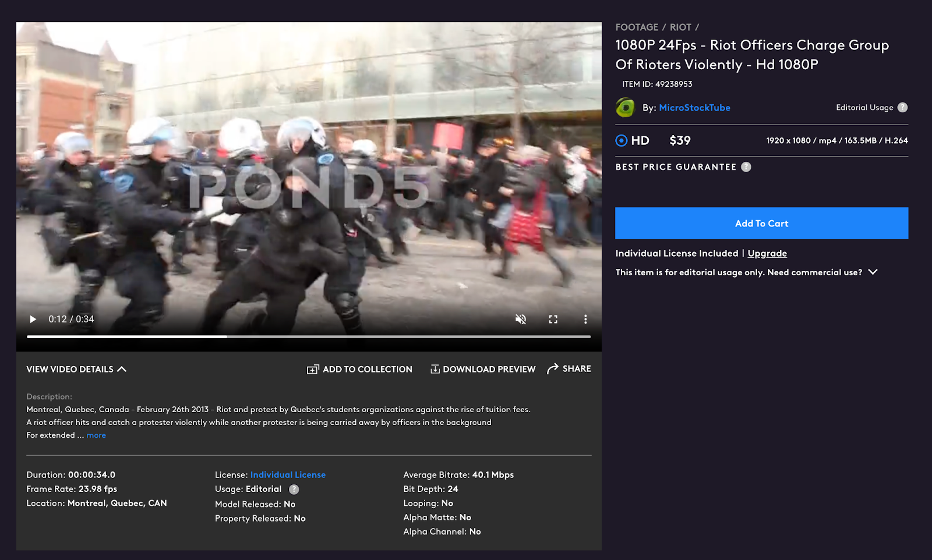Select the HD format radio button

tap(622, 140)
